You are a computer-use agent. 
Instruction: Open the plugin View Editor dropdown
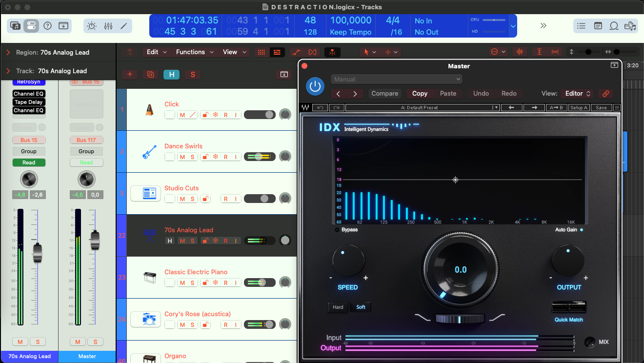(578, 94)
